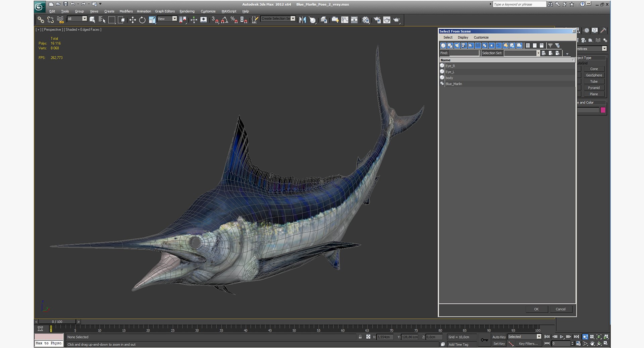Click the Auto Key button
The width and height of the screenshot is (644, 348).
(499, 337)
